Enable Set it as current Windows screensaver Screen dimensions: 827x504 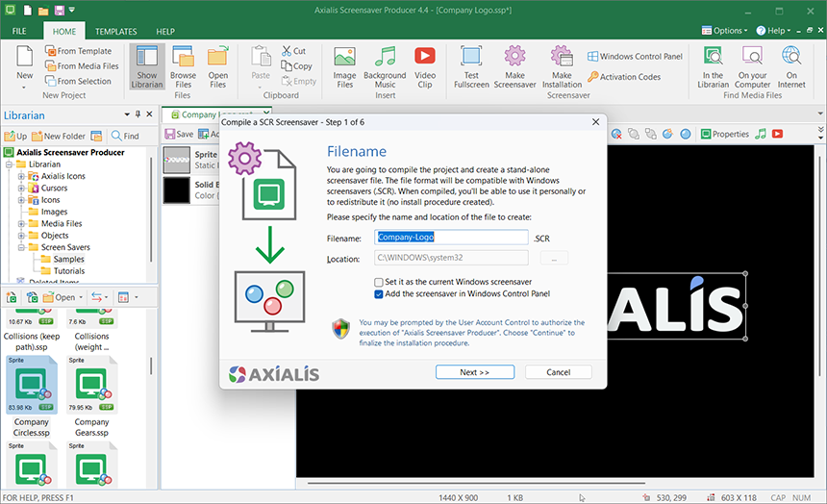[x=379, y=282]
